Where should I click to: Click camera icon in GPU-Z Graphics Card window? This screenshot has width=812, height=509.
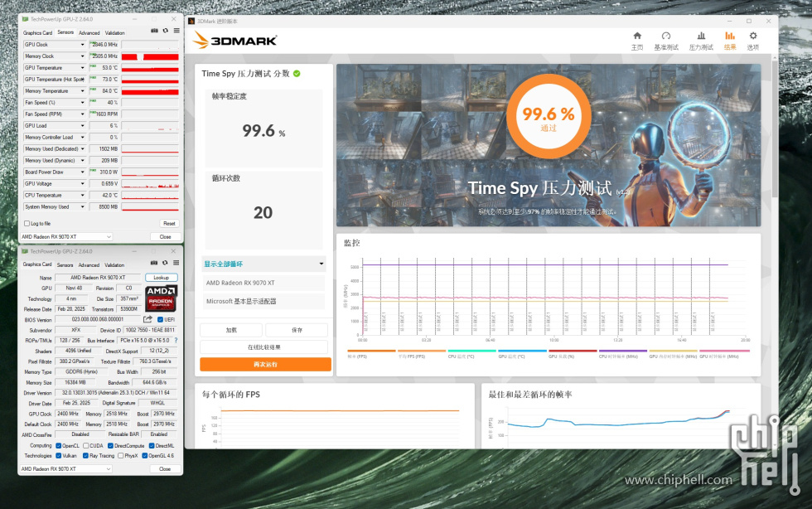154,264
